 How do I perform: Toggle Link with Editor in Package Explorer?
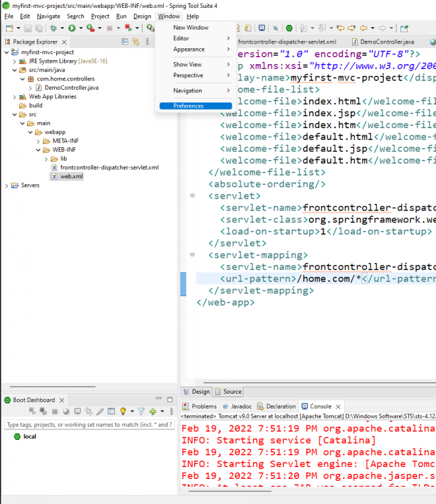[136, 42]
